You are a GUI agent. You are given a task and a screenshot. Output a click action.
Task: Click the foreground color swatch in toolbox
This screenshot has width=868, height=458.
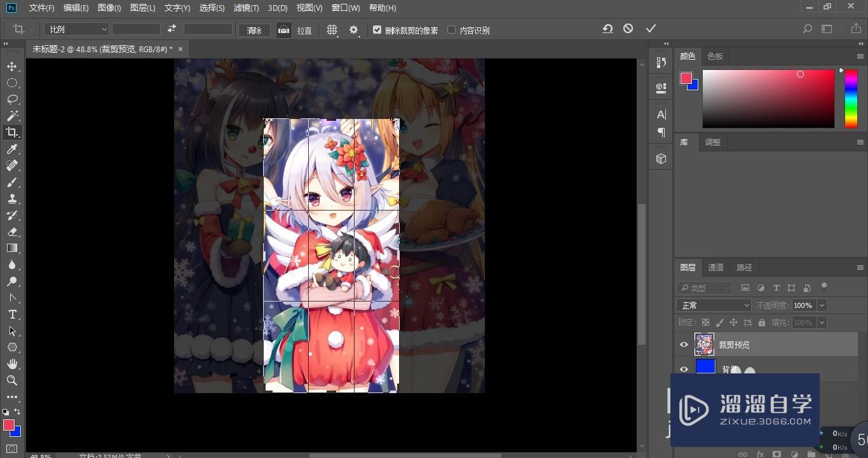coord(8,425)
